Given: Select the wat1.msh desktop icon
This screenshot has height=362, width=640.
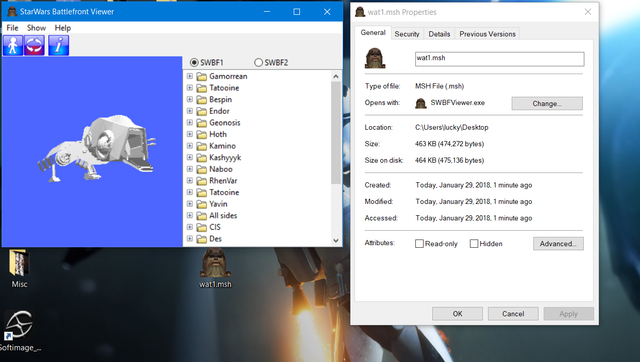Looking at the screenshot, I should point(215,269).
